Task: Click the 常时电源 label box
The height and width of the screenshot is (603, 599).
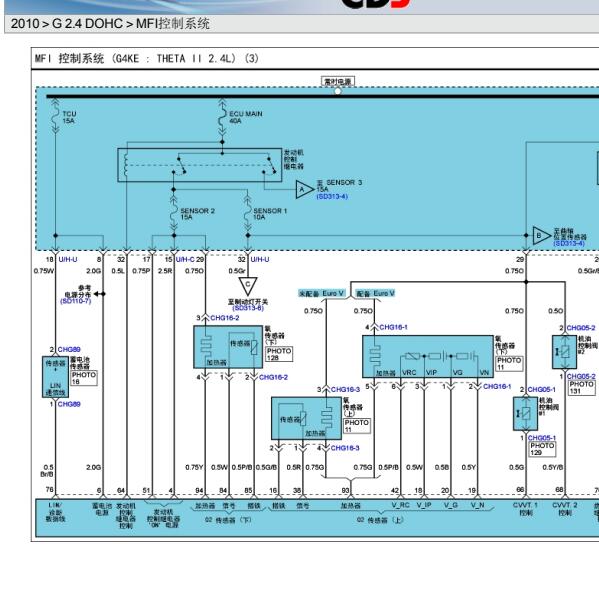Action: point(338,81)
